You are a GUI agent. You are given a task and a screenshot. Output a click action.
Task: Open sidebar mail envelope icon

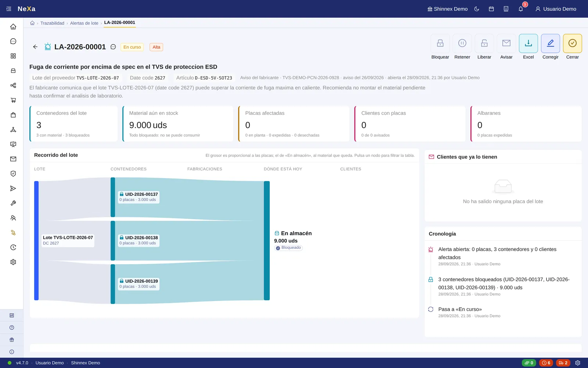(x=13, y=159)
